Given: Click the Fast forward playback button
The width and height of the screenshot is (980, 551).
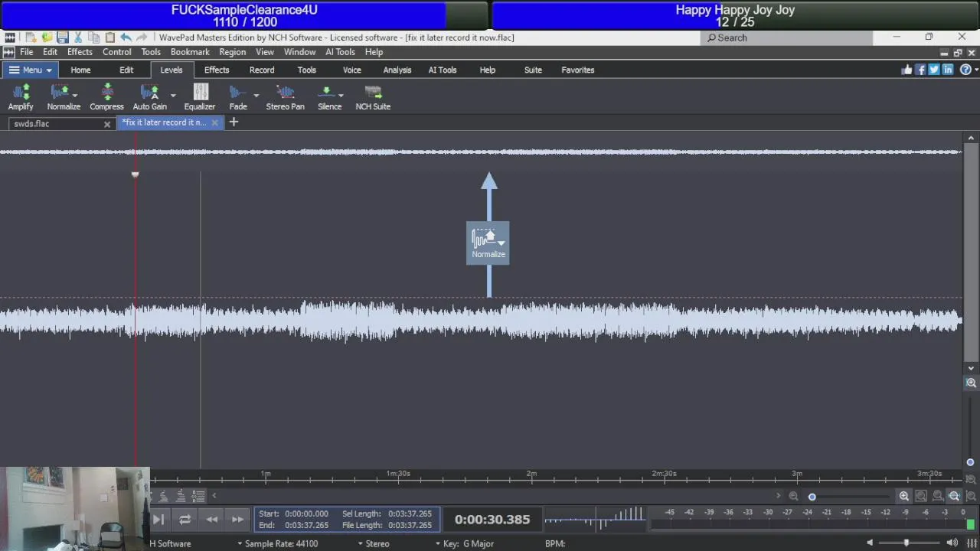Looking at the screenshot, I should coord(237,520).
